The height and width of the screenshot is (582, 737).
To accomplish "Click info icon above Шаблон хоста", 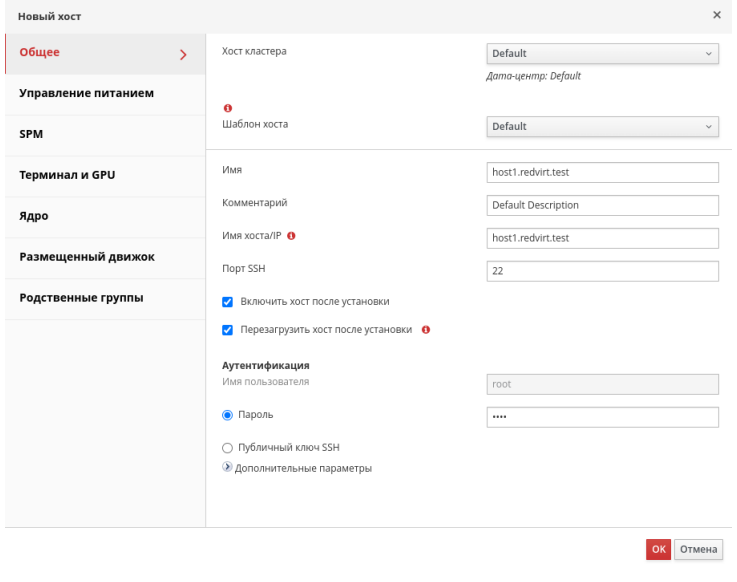I will point(228,108).
